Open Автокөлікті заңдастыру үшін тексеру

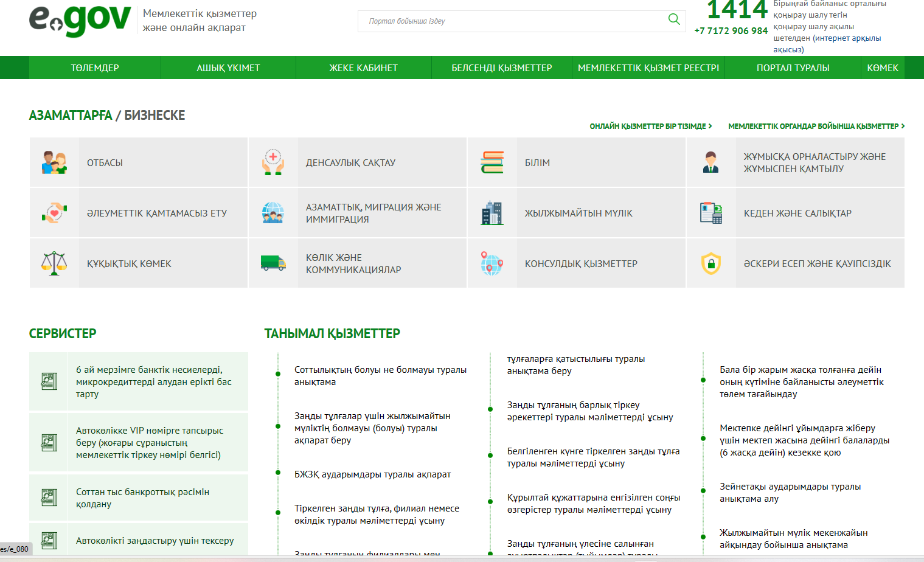click(155, 540)
